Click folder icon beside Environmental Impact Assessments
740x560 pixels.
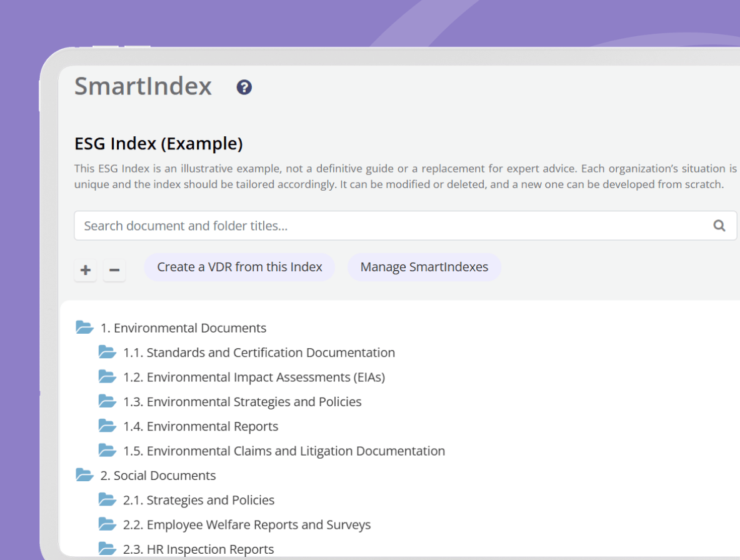point(107,377)
